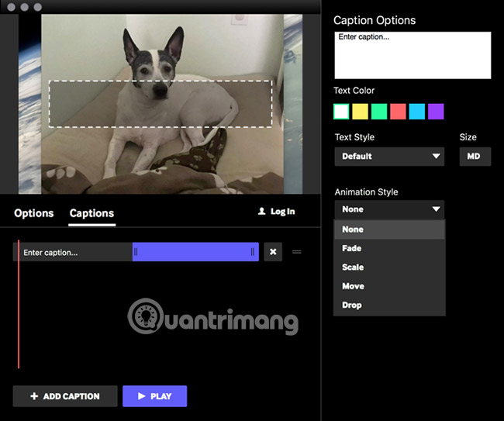Click the purple caption duration bar
Screen dimensions: 504x421
(195, 252)
